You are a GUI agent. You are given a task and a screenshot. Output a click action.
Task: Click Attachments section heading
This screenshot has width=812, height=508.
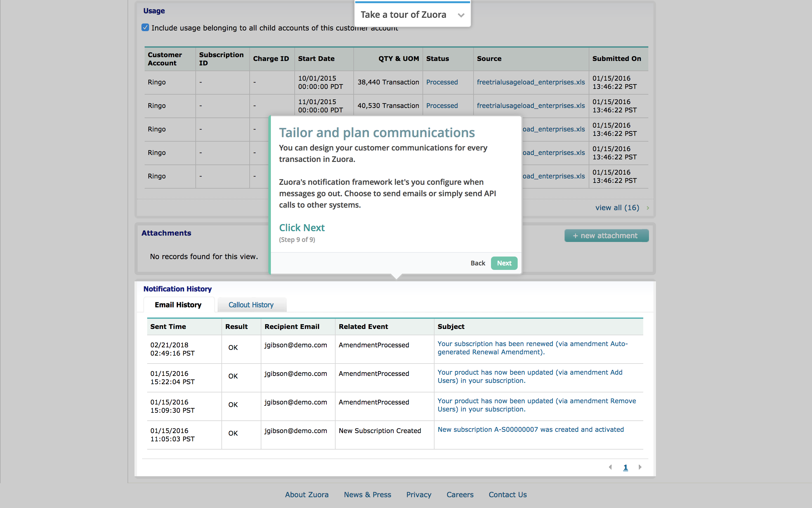click(166, 233)
